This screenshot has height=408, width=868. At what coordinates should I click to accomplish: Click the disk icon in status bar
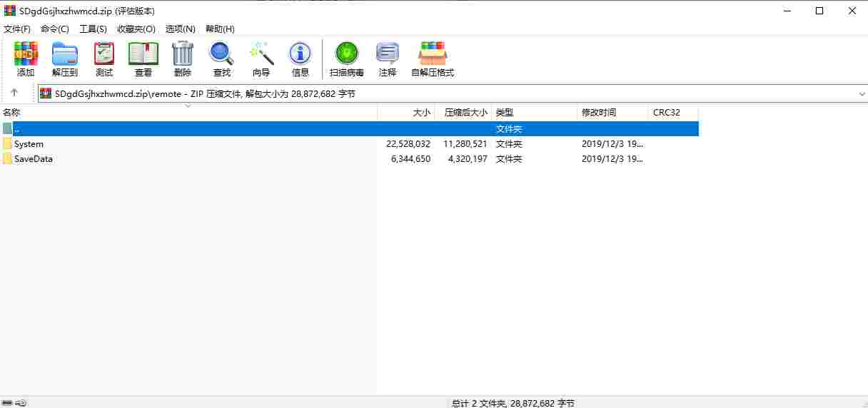[7, 403]
